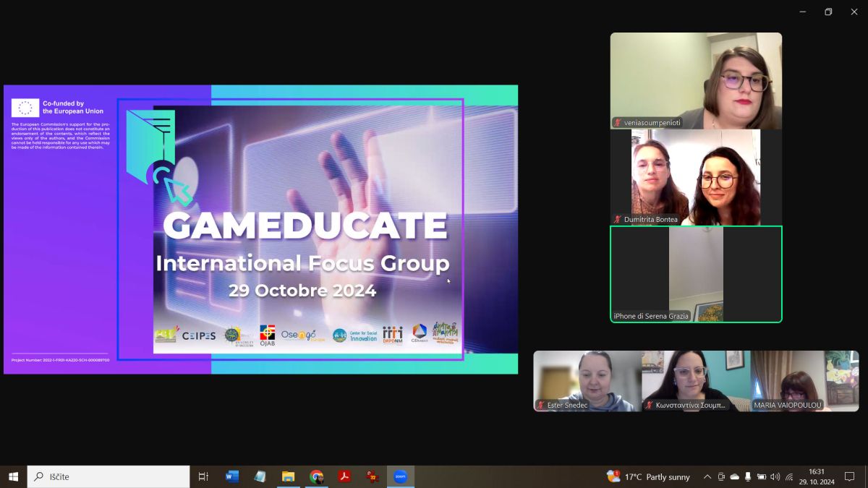
Task: Open Adobe Acrobat Reader from the taskbar
Action: click(x=345, y=476)
